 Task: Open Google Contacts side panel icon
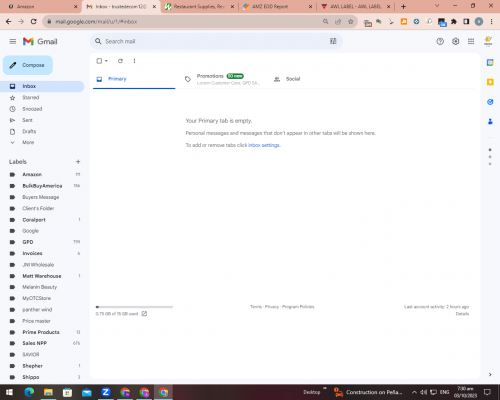click(490, 121)
